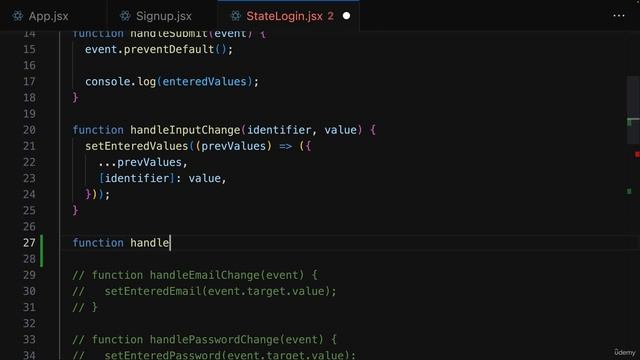Screen dimensions: 640x360
Task: Click '[identifier]: value,' on line 23
Action: (x=162, y=178)
